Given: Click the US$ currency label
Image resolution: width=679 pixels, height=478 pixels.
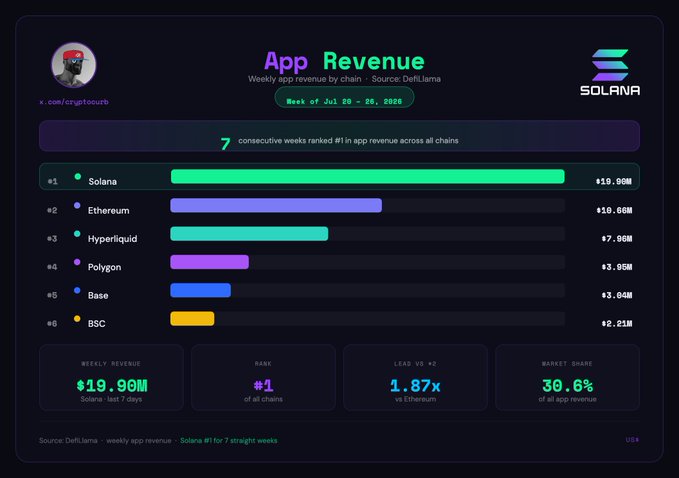Looking at the screenshot, I should point(632,440).
